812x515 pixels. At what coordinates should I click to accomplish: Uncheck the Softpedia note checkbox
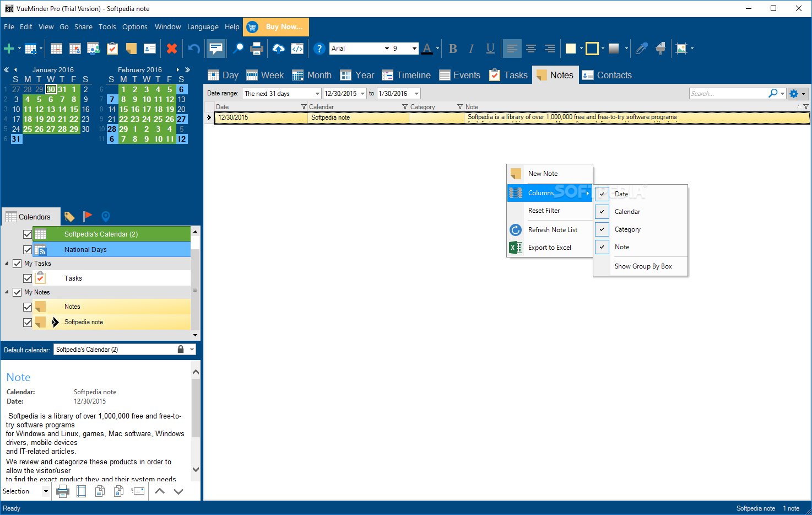[x=28, y=322]
